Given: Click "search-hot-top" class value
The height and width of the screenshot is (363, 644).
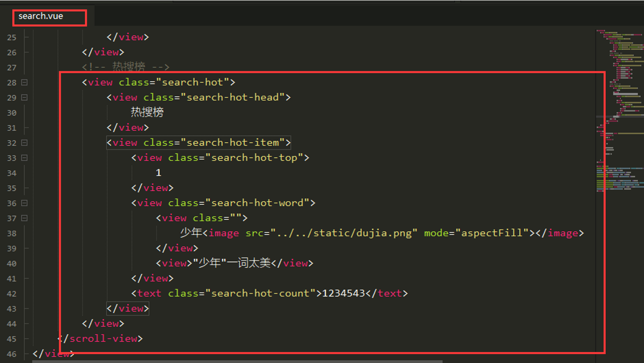Looking at the screenshot, I should click(x=254, y=158).
